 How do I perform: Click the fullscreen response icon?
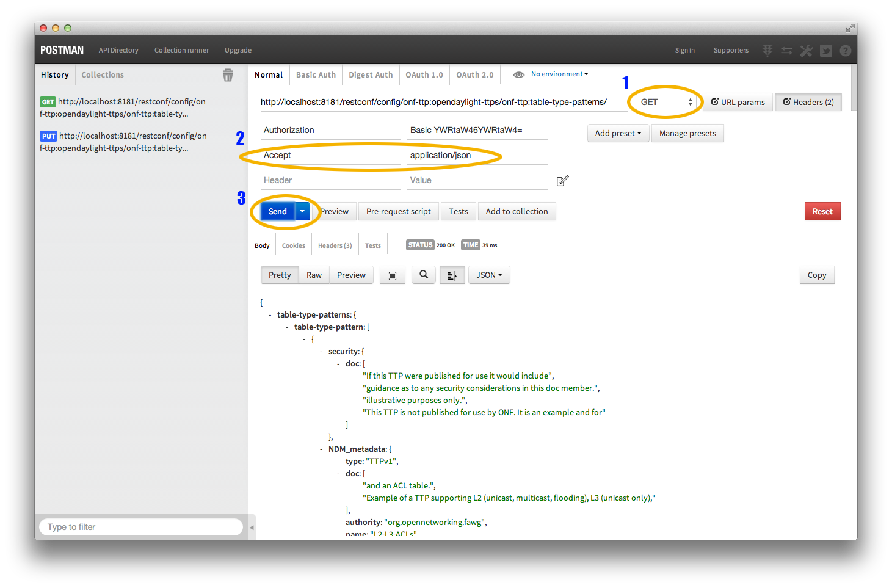coord(393,275)
